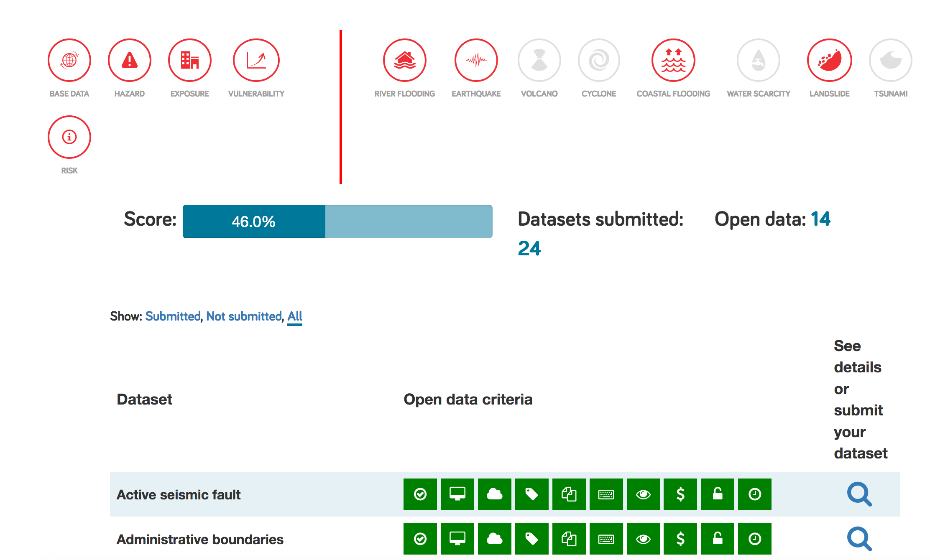The height and width of the screenshot is (560, 930).
Task: Disable the Coastal Flooding hazard filter
Action: click(x=673, y=61)
